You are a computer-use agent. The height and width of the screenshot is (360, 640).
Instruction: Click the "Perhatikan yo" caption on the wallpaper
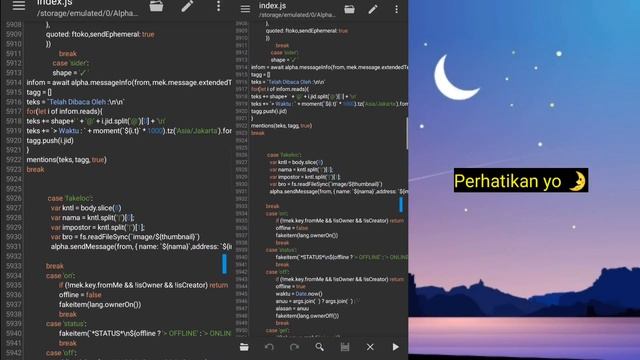coord(521,180)
